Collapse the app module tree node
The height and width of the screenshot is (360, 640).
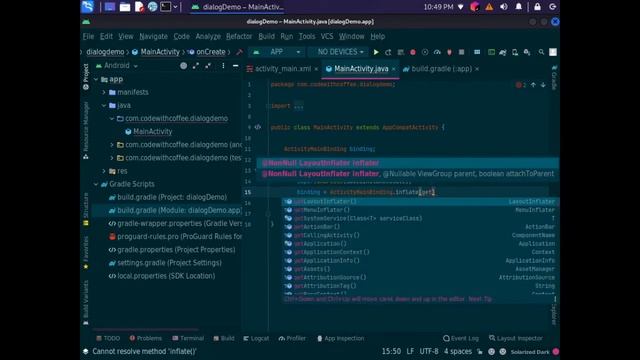point(96,79)
